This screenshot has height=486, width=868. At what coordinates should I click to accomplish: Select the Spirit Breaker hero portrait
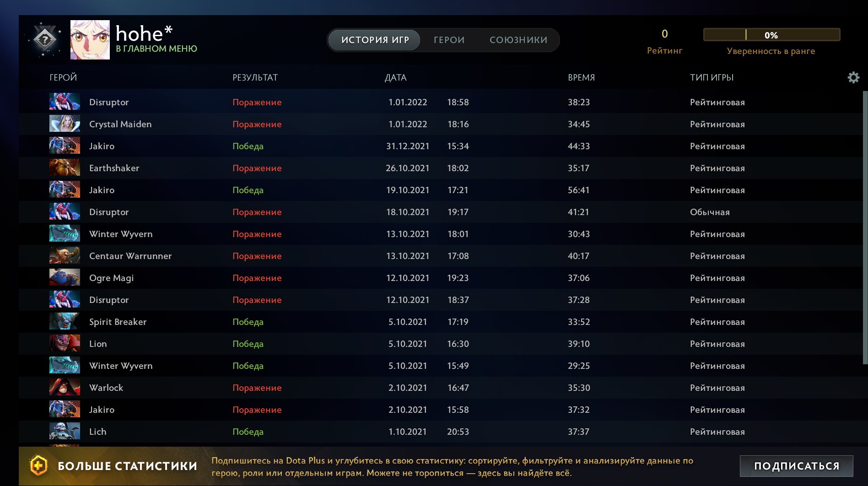click(64, 322)
